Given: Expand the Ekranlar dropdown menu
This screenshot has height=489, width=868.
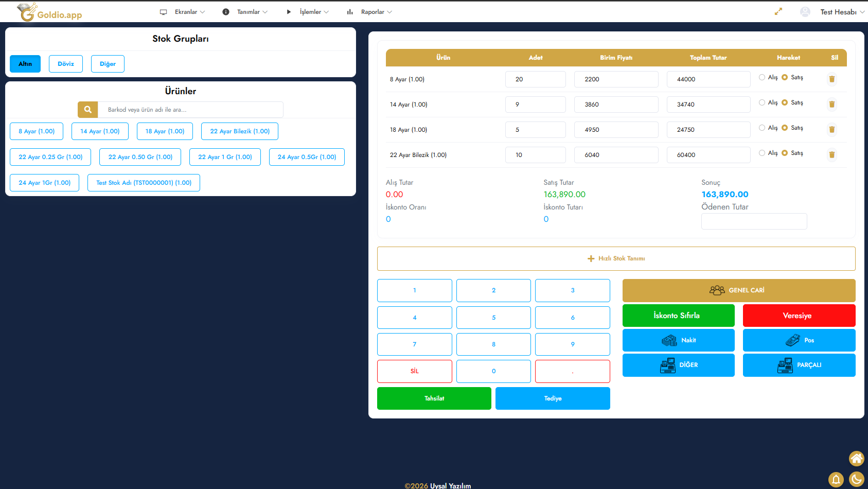Looking at the screenshot, I should click(x=183, y=12).
